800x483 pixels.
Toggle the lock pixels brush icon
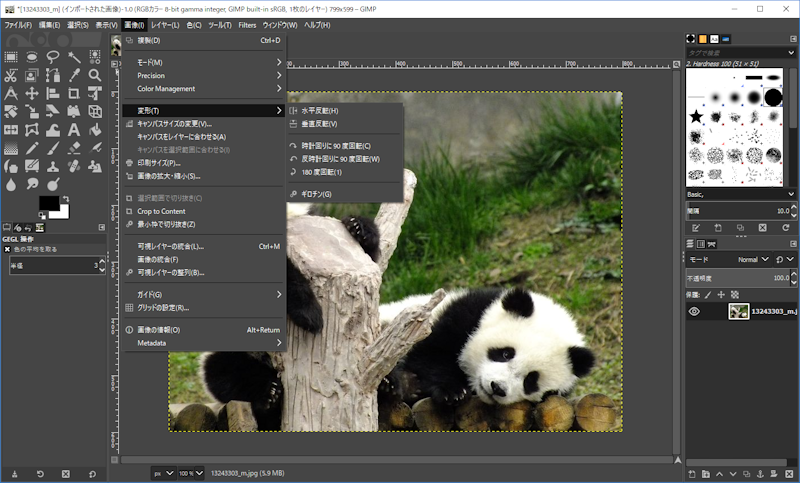tap(708, 295)
